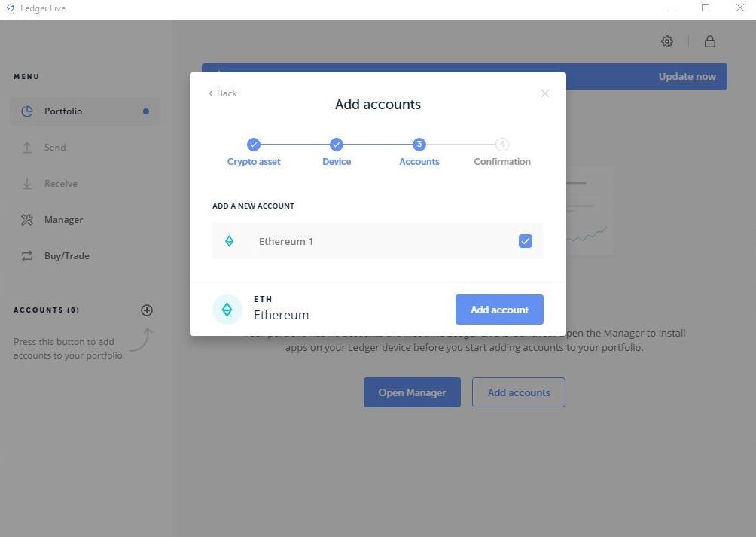Click the Confirmation step number 4
This screenshot has width=756, height=537.
[x=502, y=145]
